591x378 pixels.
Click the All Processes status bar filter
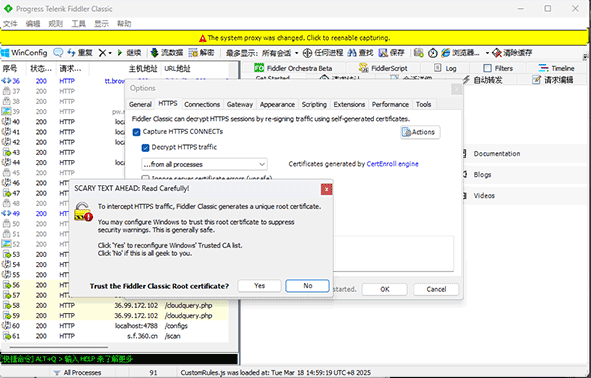point(77,373)
